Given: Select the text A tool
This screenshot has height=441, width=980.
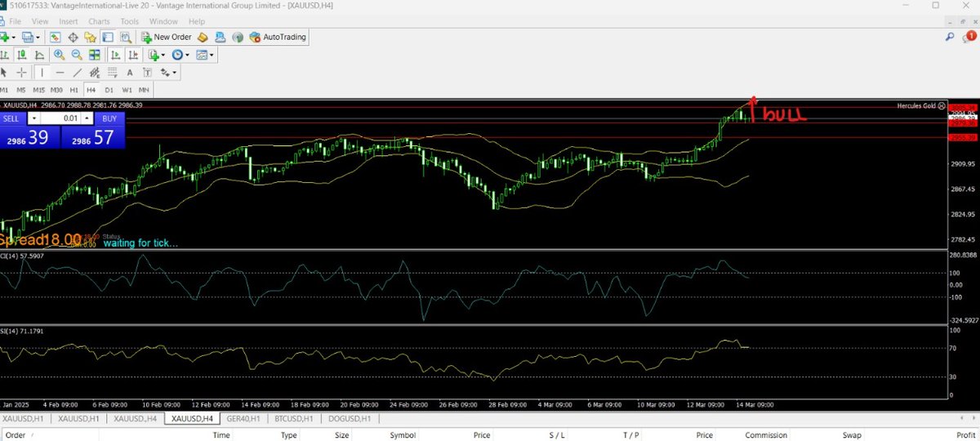Looking at the screenshot, I should click(131, 73).
